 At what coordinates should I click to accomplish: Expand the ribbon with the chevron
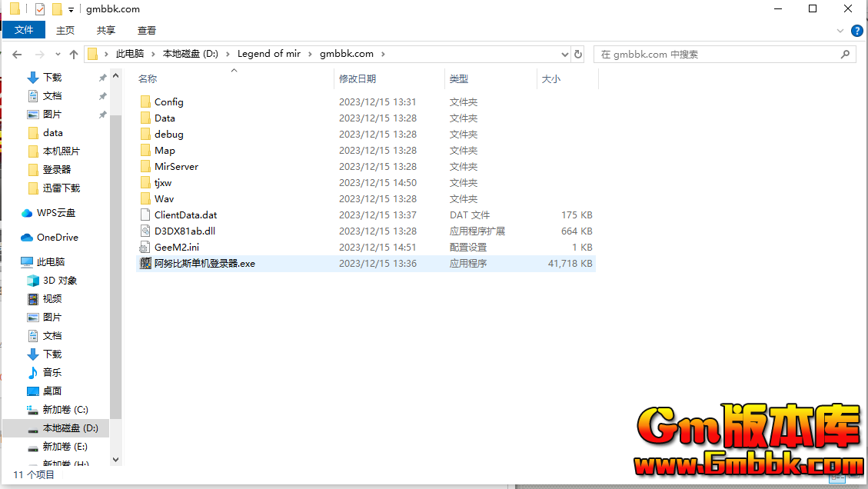[840, 31]
